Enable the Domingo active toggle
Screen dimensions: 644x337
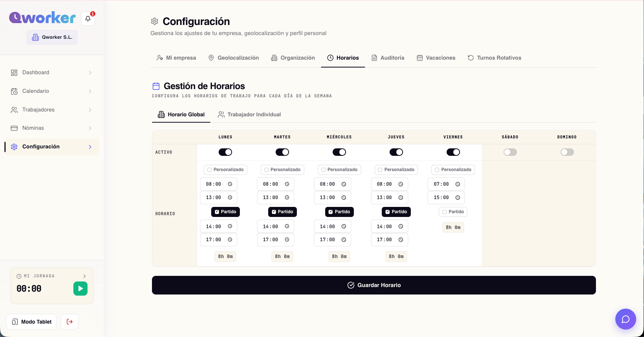(567, 152)
